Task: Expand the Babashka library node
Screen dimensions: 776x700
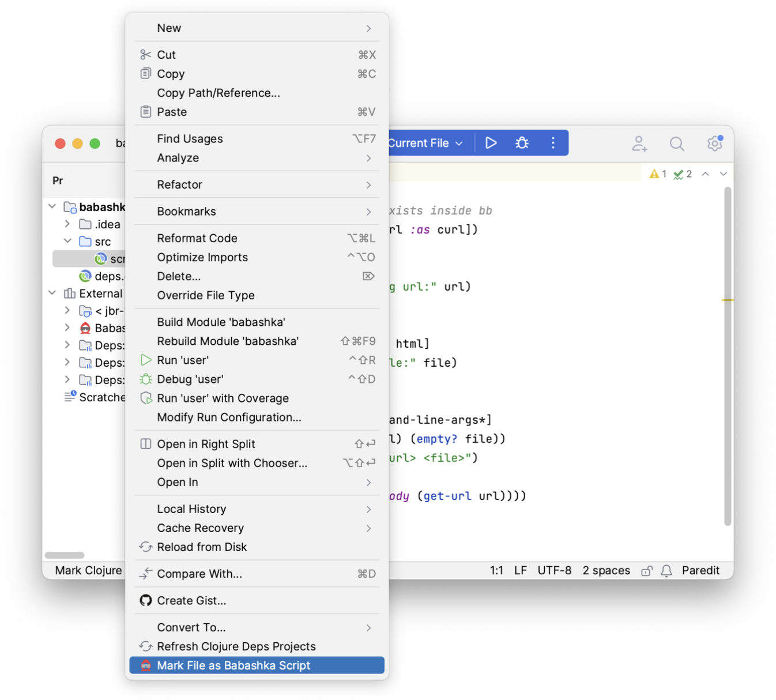Action: coord(67,328)
